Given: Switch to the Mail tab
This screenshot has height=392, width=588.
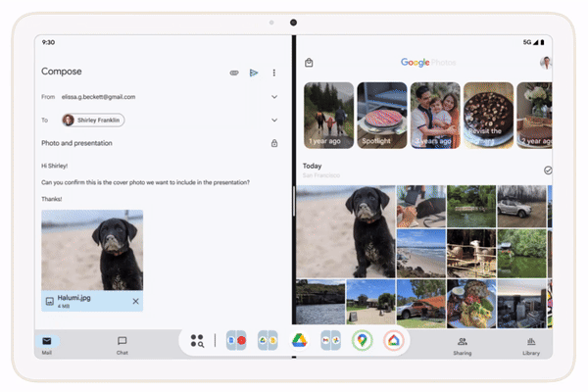Looking at the screenshot, I should pyautogui.click(x=47, y=345).
